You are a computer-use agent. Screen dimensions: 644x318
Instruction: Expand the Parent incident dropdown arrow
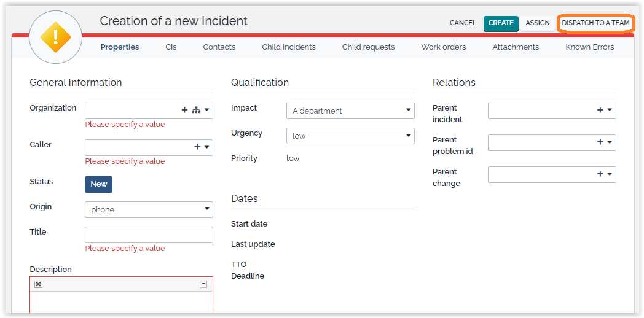click(610, 111)
